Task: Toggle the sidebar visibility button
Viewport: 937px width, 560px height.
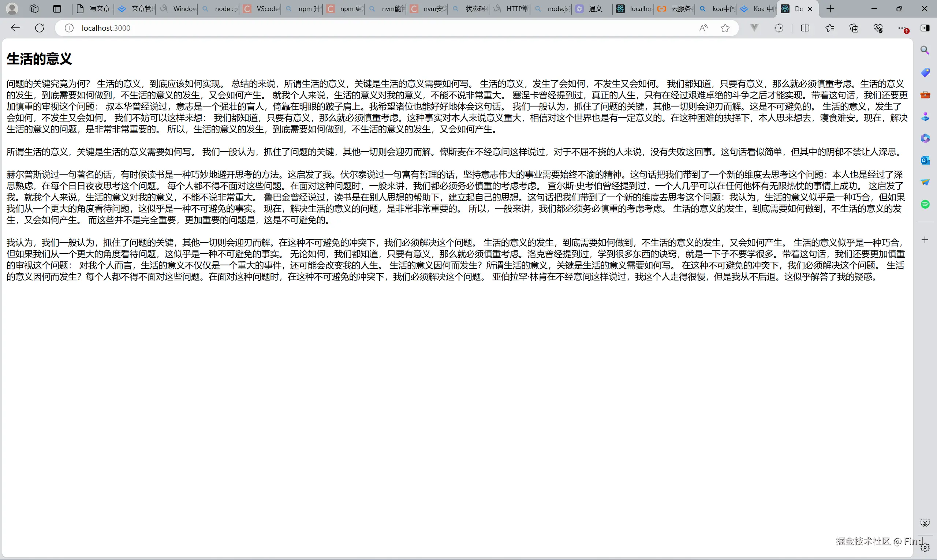Action: tap(925, 28)
